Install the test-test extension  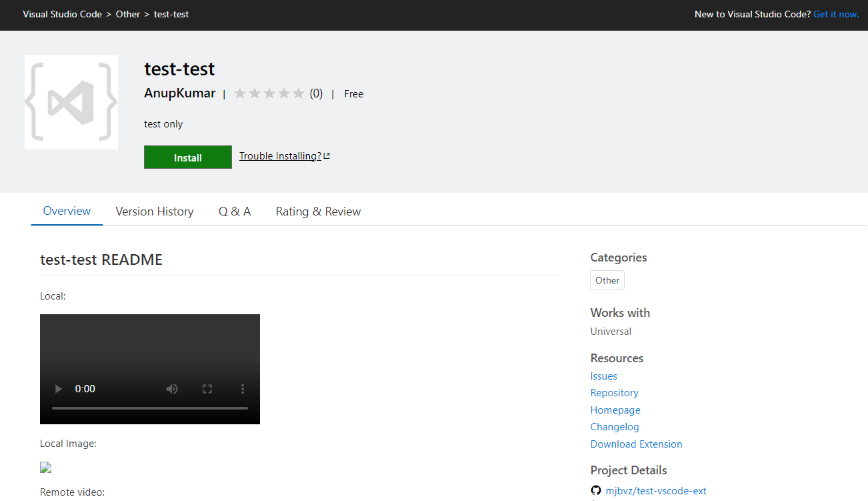pyautogui.click(x=187, y=157)
